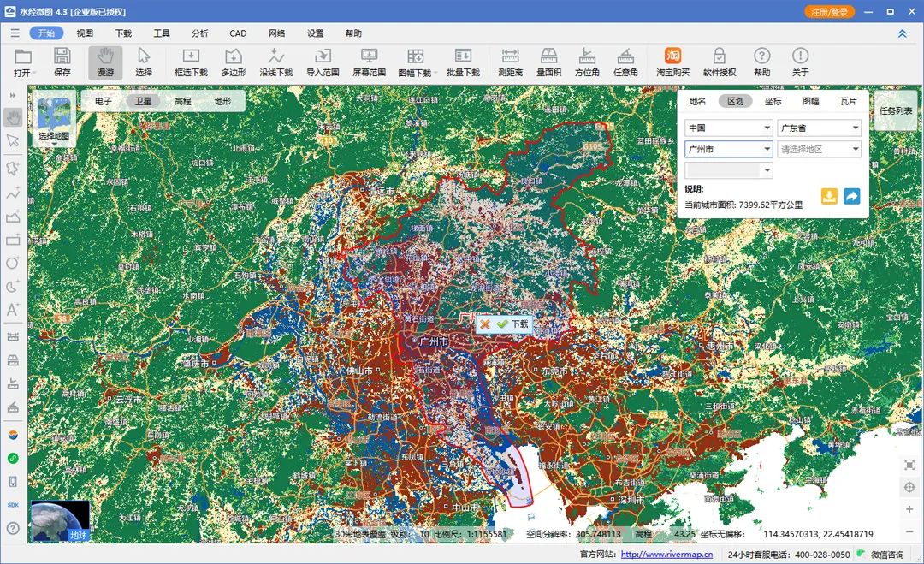Click the full-extent icon on map right edge
This screenshot has height=564, width=924.
(x=909, y=465)
